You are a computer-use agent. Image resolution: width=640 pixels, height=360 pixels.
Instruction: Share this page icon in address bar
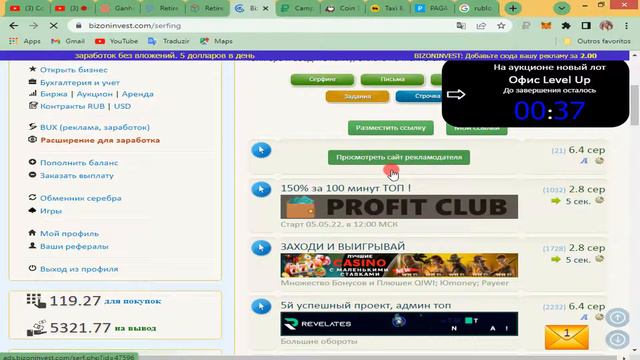(481, 26)
